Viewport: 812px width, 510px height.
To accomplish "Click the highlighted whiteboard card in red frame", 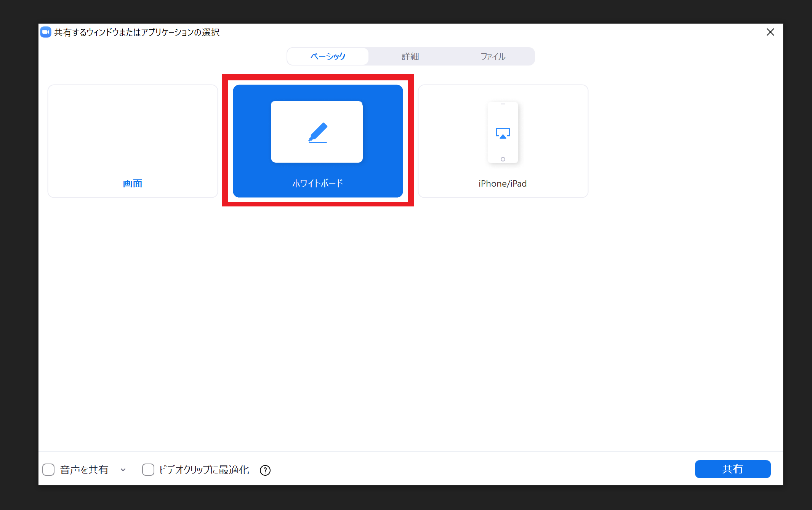I will tap(317, 141).
